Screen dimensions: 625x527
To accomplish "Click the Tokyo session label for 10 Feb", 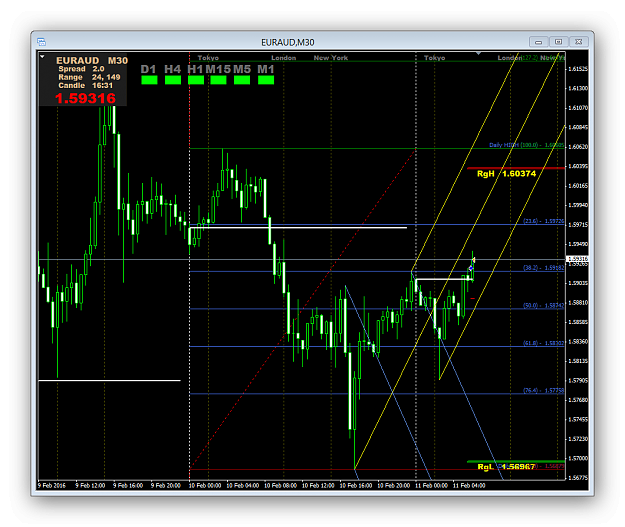I will coord(208,58).
